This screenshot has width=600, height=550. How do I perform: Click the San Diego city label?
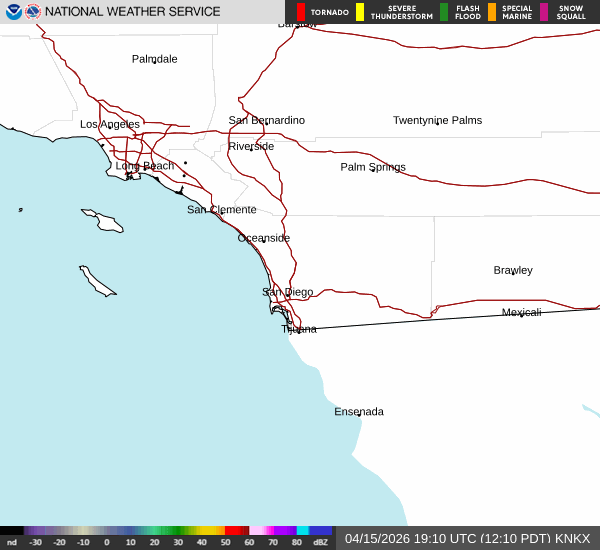pyautogui.click(x=287, y=292)
